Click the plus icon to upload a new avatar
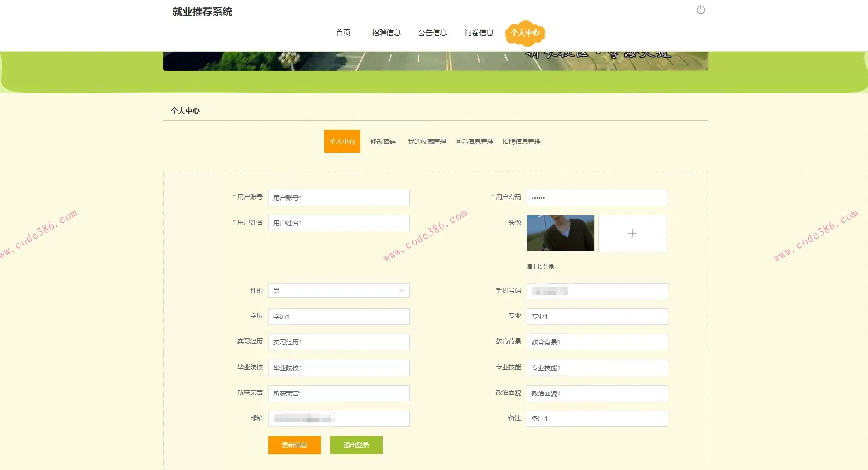868x470 pixels. [632, 233]
